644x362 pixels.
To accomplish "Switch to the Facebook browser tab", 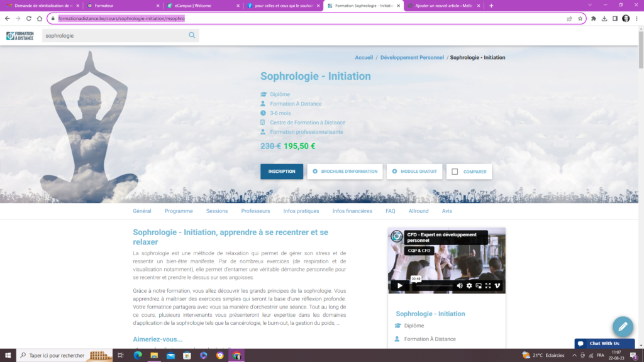I will (282, 6).
